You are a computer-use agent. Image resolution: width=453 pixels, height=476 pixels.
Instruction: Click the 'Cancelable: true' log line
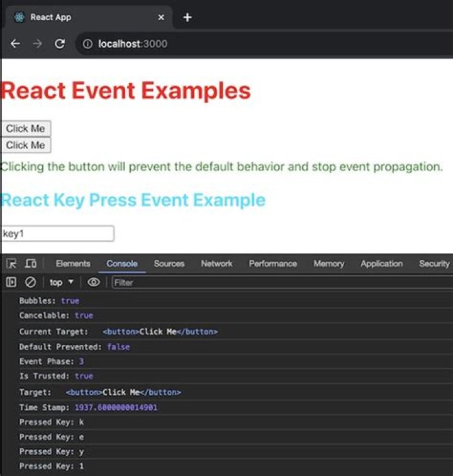point(56,315)
